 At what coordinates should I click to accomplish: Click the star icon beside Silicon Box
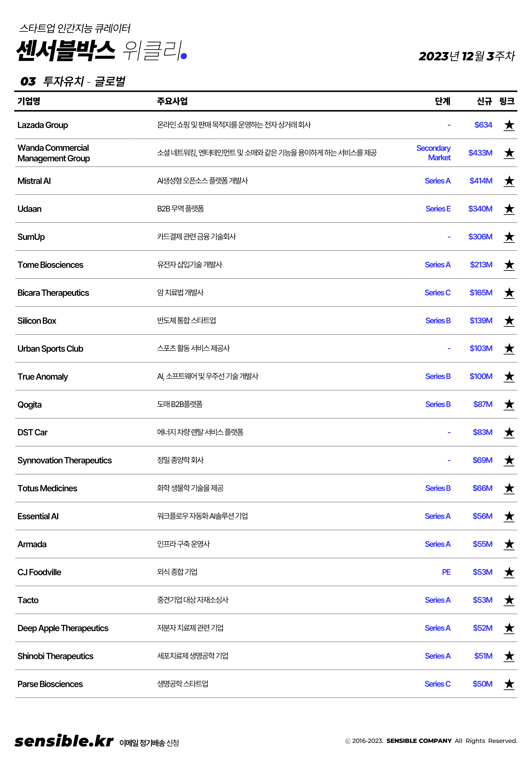click(509, 321)
